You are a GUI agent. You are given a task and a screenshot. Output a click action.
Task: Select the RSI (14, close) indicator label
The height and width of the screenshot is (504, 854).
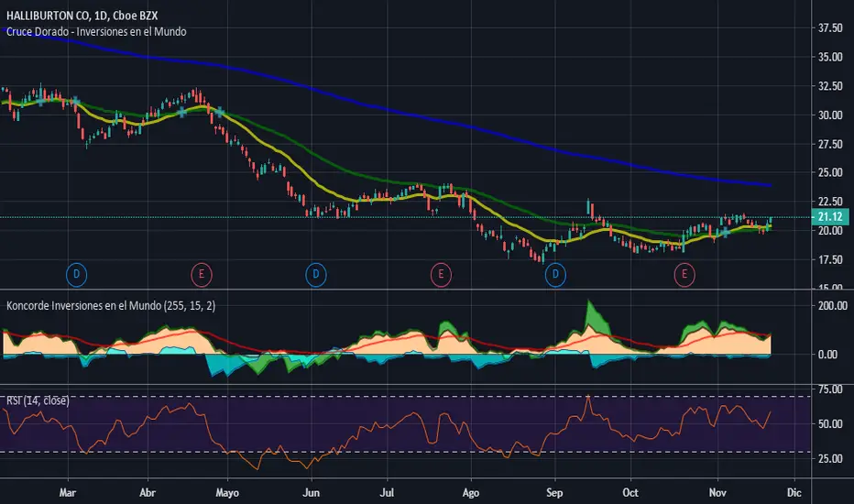click(38, 400)
